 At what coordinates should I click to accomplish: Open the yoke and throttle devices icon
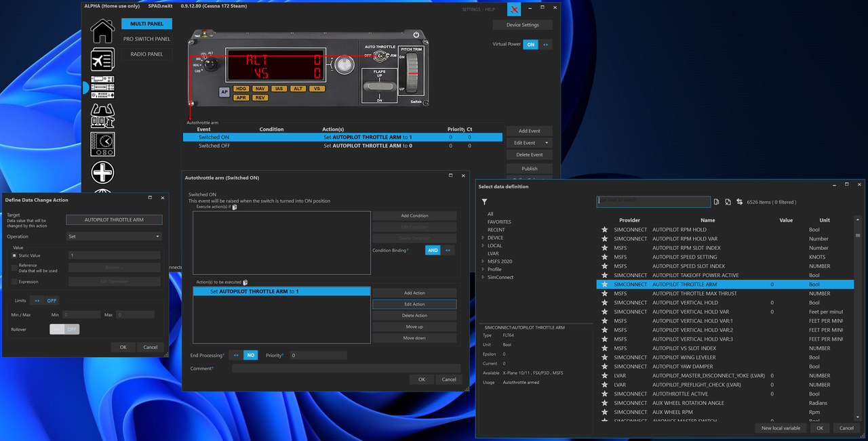tap(102, 116)
